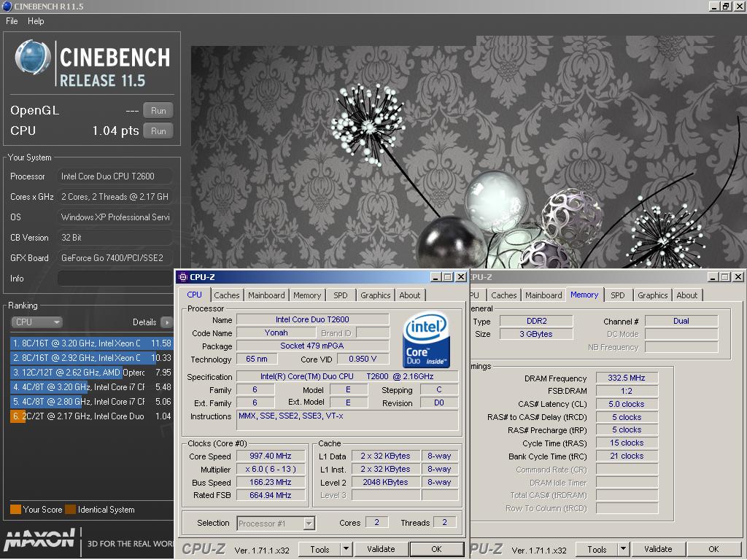Viewport: 747px width, 560px height.
Task: Click the Multiplier x 6.0 value
Action: [x=270, y=469]
